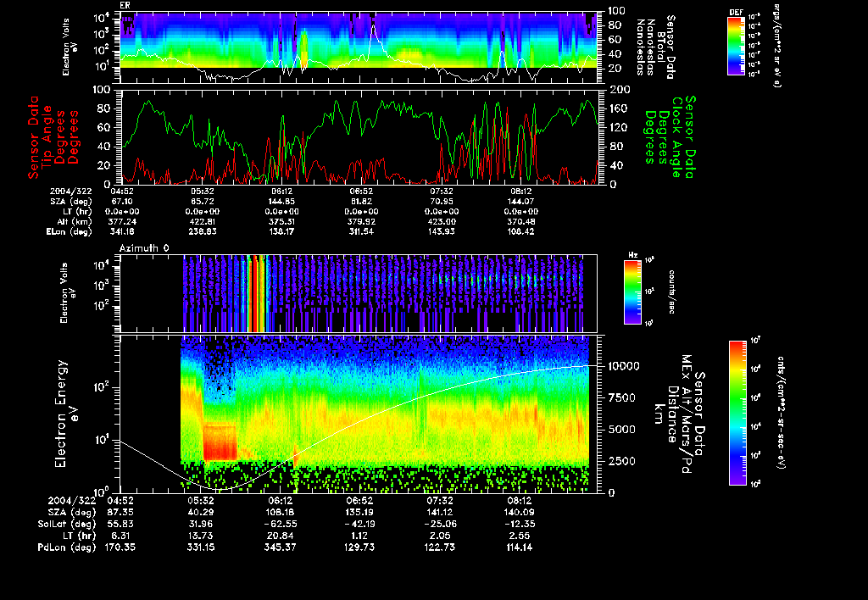Image resolution: width=868 pixels, height=600 pixels.
Task: Select ELon value 108.42
Action: [x=520, y=231]
